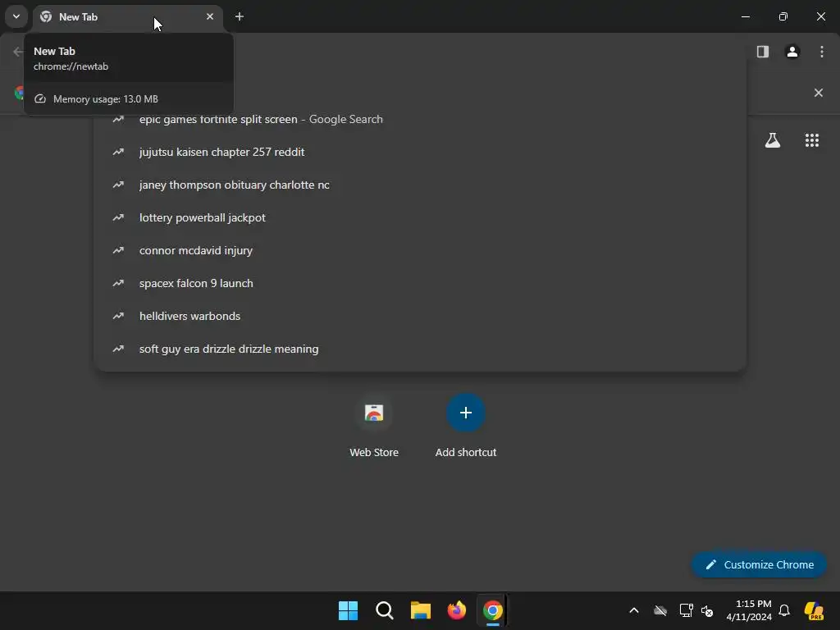Select the New Tab browser tab
Screen dimensions: 840x630
[x=127, y=17]
